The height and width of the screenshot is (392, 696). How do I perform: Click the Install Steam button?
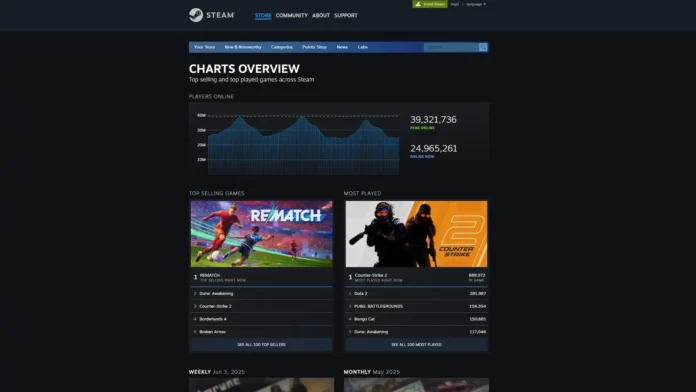pyautogui.click(x=430, y=4)
